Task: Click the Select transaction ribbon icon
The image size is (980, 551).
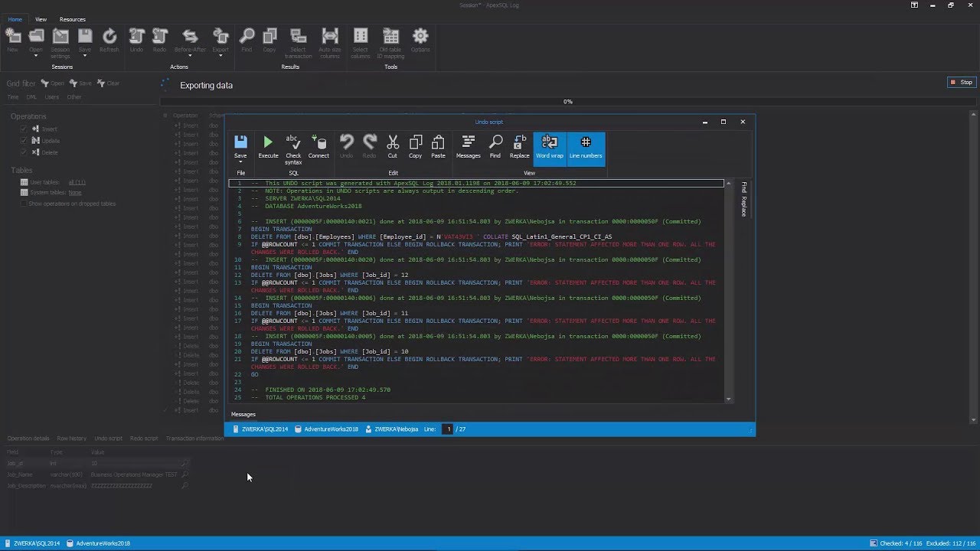Action: [x=299, y=43]
